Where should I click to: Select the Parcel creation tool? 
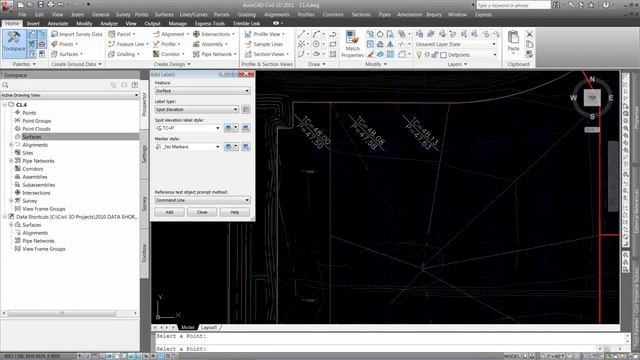coord(122,34)
